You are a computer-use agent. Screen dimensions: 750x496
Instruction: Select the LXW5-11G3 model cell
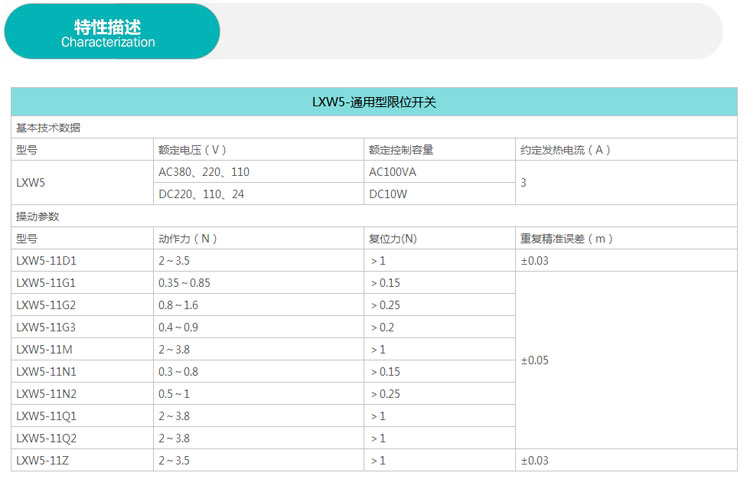click(82, 327)
